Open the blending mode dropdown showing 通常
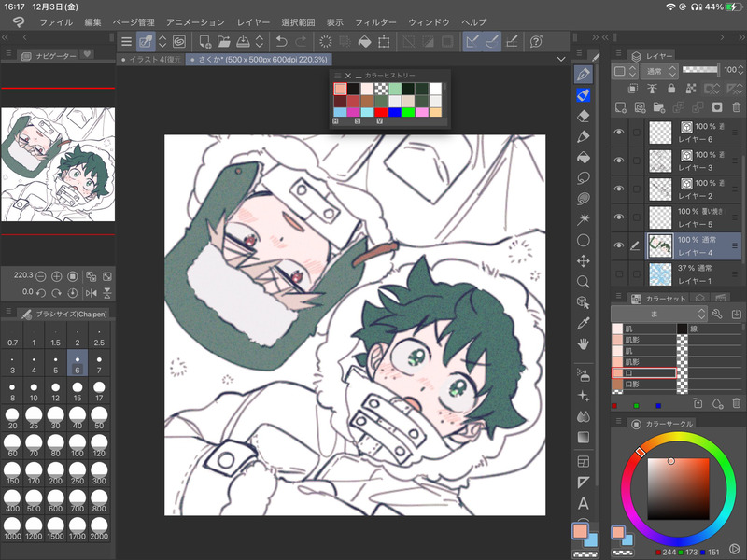 click(659, 72)
